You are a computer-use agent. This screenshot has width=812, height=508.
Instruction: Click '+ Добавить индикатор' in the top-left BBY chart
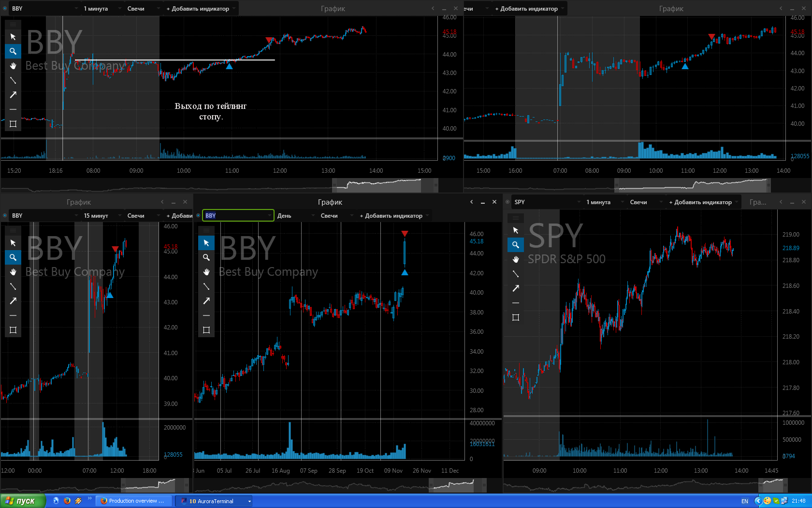(201, 9)
